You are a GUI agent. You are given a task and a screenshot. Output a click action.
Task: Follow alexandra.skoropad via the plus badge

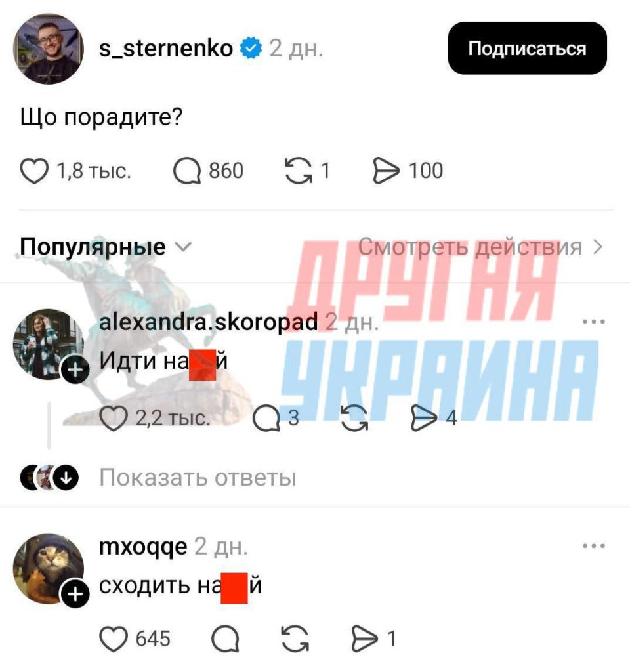[x=75, y=370]
